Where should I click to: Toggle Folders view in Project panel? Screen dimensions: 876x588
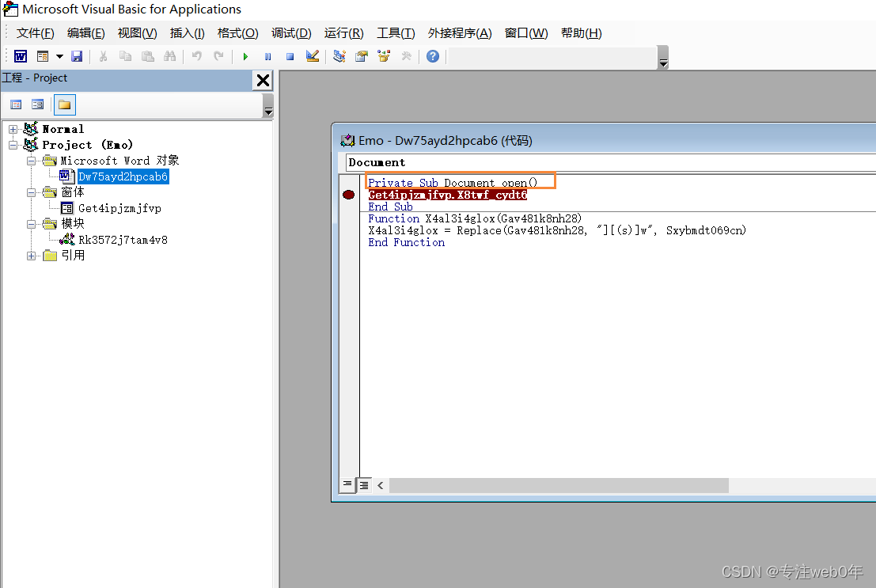pyautogui.click(x=64, y=104)
